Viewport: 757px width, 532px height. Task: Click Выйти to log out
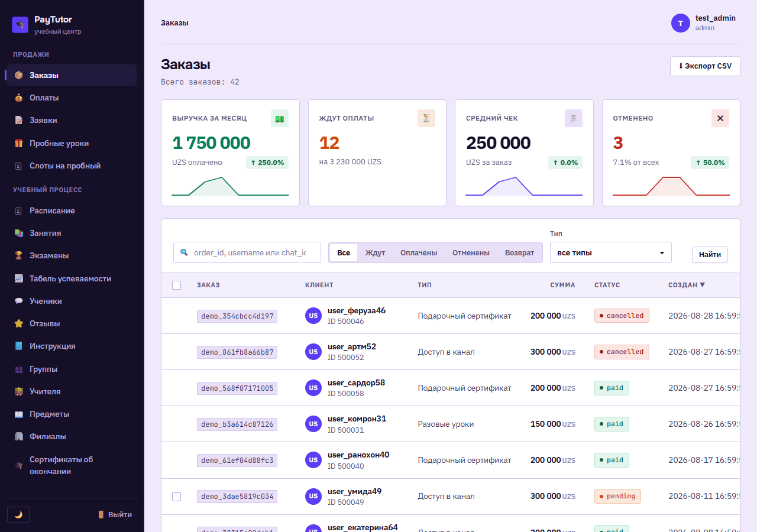click(x=115, y=514)
